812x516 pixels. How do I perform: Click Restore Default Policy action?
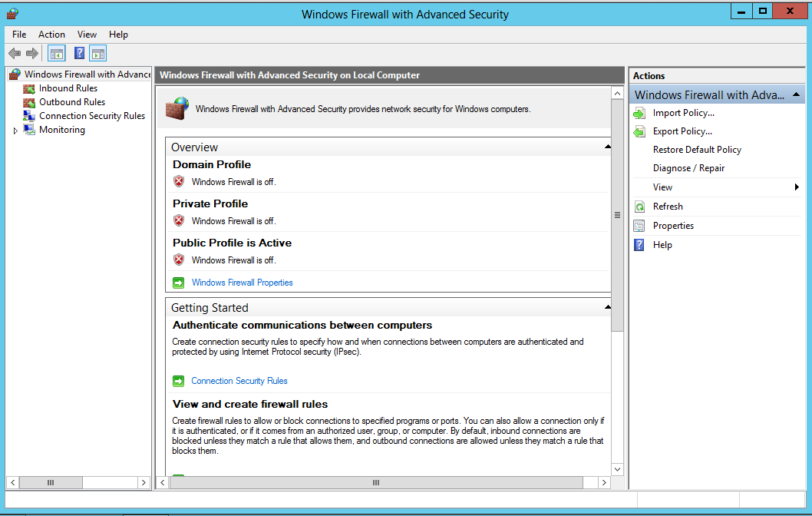[697, 150]
